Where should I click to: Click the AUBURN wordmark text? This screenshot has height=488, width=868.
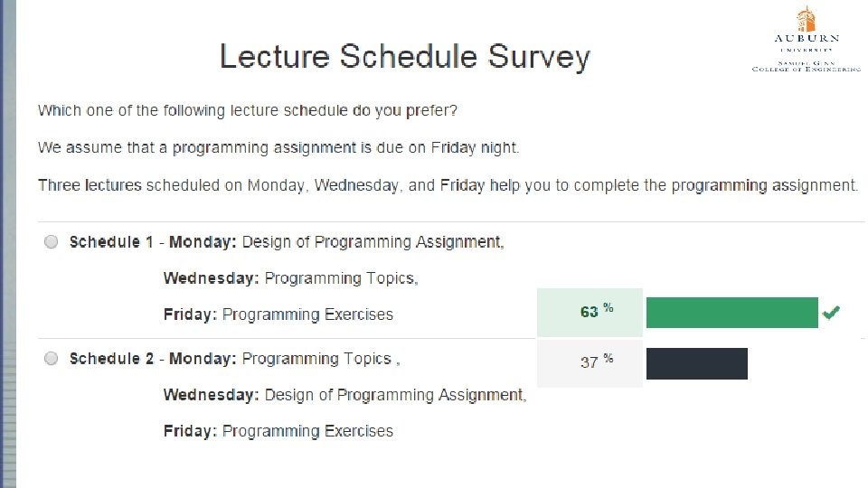tap(807, 39)
